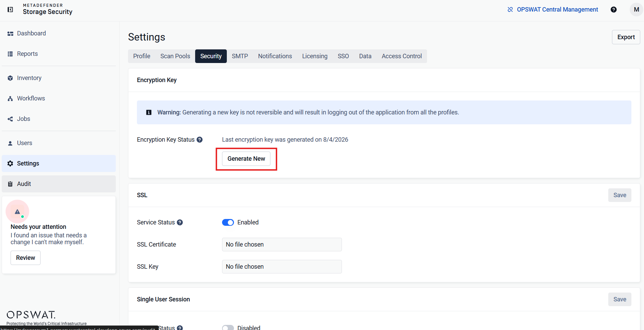Click the Workflows hierarchy icon
The width and height of the screenshot is (644, 330).
coord(10,98)
